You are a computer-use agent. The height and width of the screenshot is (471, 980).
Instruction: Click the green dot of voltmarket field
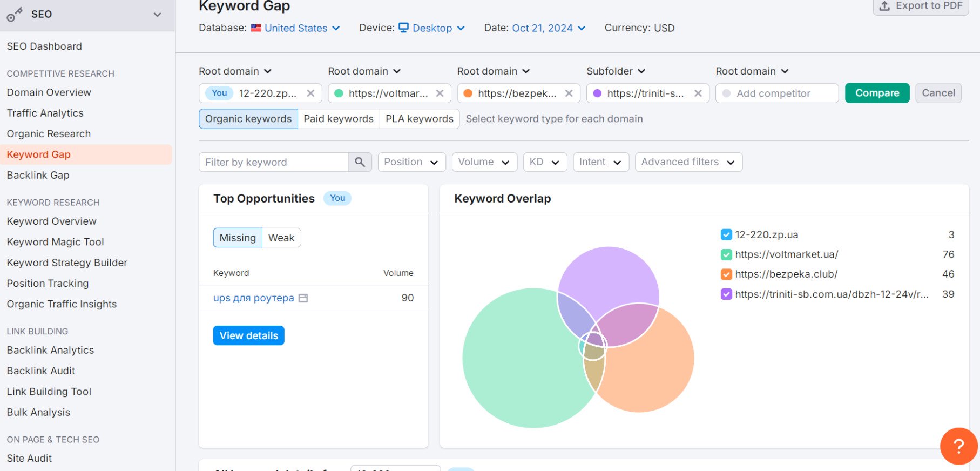[339, 93]
